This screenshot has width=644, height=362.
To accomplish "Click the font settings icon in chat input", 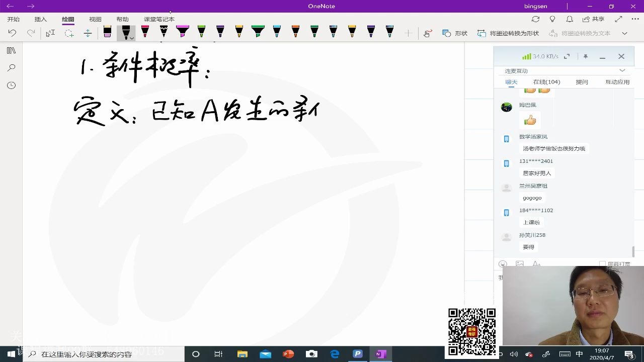I will pos(536,264).
